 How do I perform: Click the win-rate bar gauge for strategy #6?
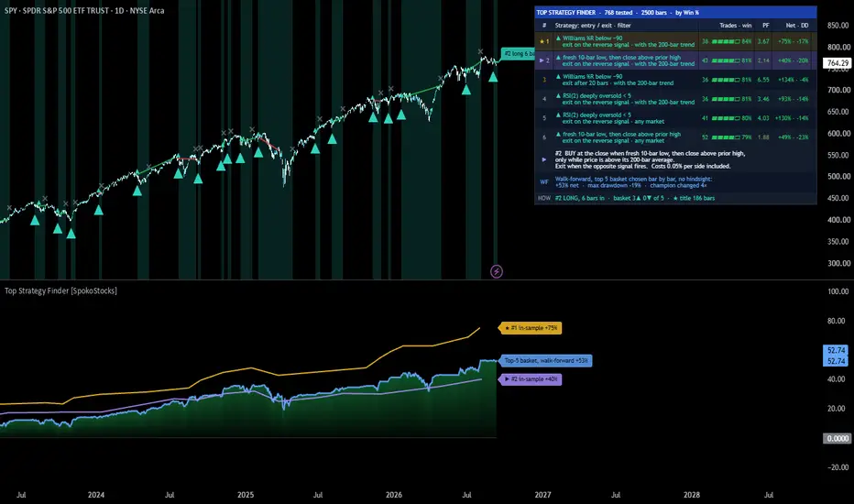(x=726, y=137)
